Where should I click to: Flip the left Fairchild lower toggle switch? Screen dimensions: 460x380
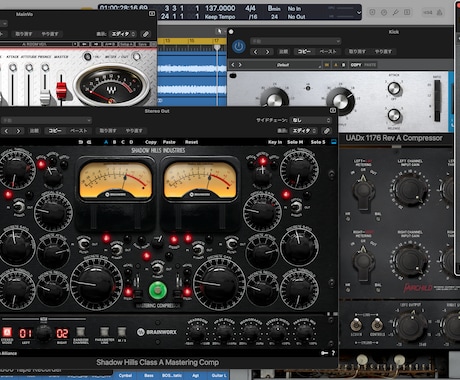tap(356, 324)
